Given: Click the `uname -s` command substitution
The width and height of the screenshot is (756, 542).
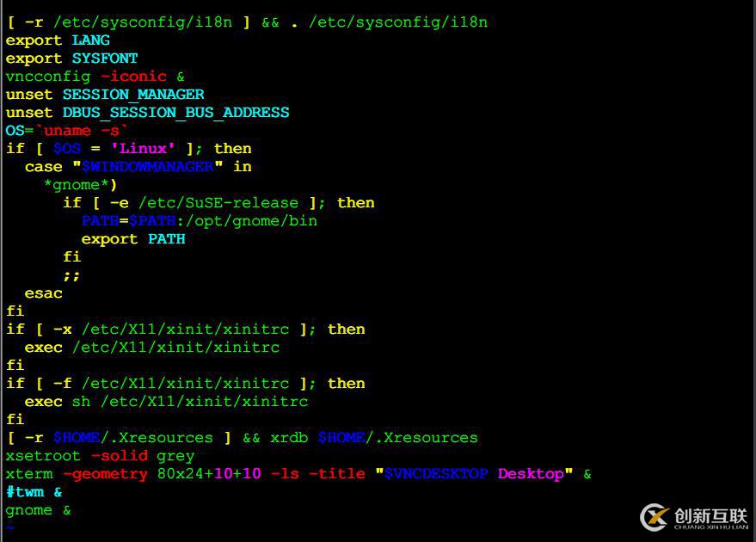Looking at the screenshot, I should 82,130.
